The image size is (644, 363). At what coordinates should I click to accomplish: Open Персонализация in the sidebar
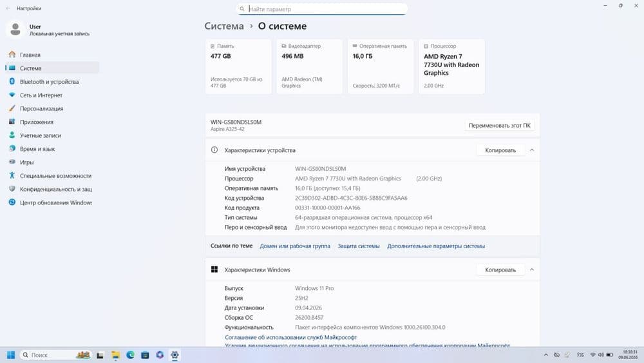pyautogui.click(x=52, y=108)
